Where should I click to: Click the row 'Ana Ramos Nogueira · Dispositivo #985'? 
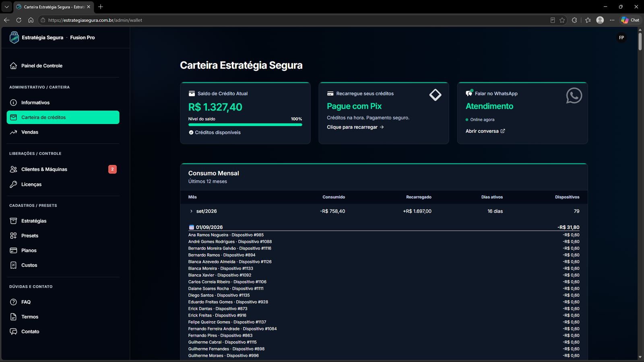pyautogui.click(x=384, y=235)
